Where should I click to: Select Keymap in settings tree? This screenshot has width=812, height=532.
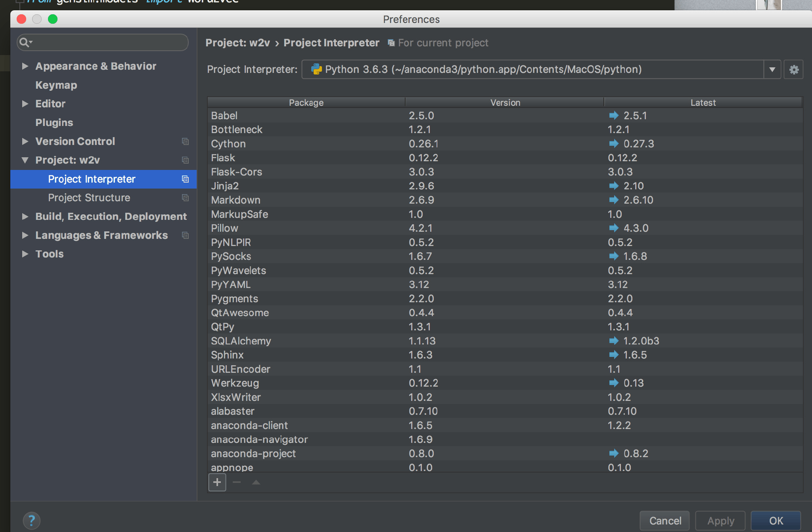coord(56,85)
